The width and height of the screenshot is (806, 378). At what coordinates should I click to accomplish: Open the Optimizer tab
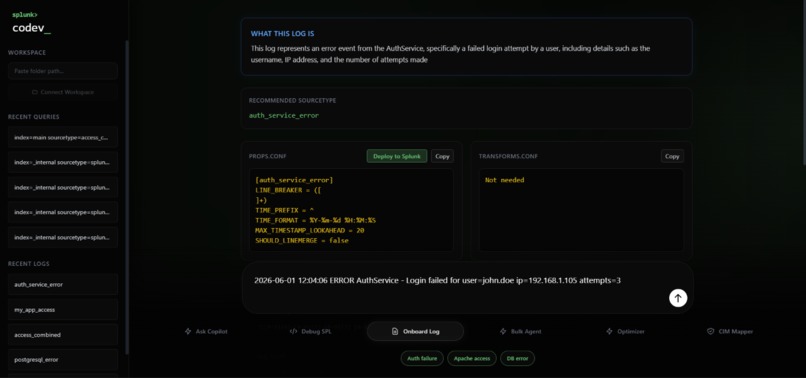625,332
